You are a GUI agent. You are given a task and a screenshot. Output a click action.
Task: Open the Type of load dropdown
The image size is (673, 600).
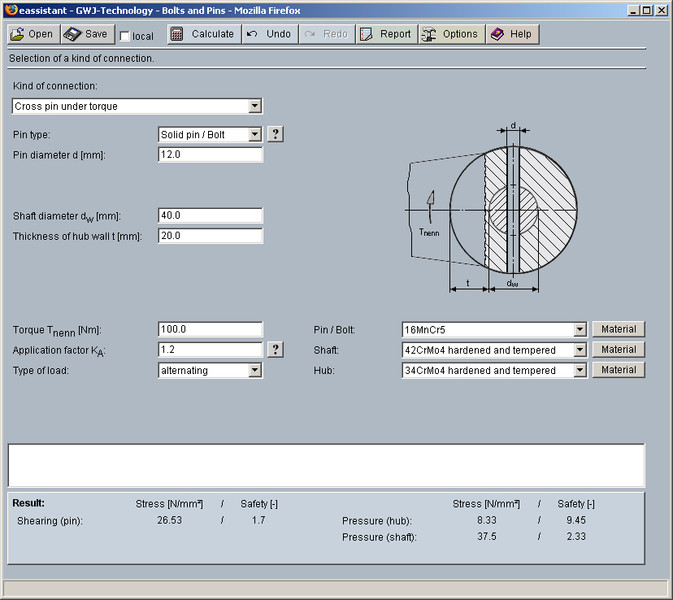click(x=254, y=370)
